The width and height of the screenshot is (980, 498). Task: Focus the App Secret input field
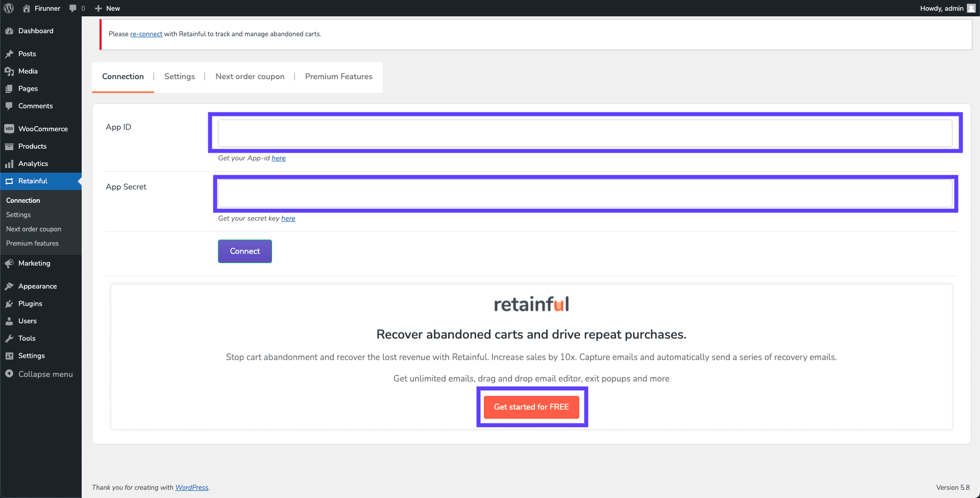(585, 194)
